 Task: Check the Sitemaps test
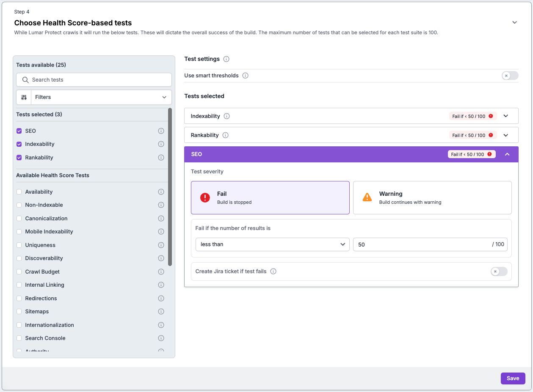pos(19,312)
